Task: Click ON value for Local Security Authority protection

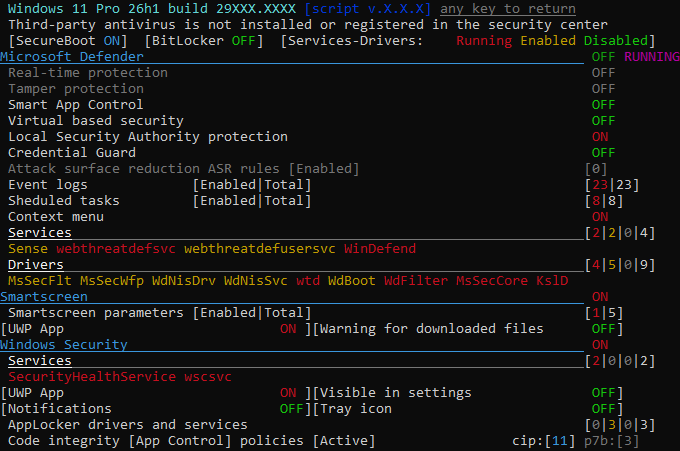Action: tap(600, 137)
